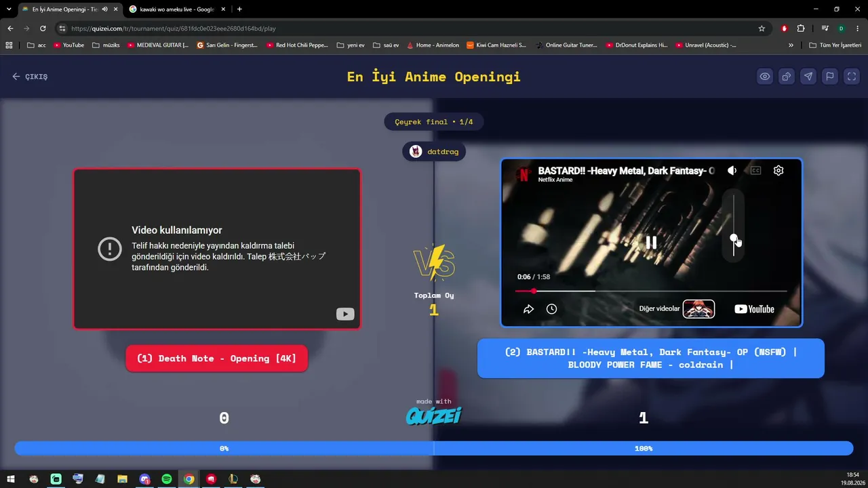Viewport: 868px width, 488px height.
Task: Open the Diğer videolar thumbnail
Action: click(698, 309)
